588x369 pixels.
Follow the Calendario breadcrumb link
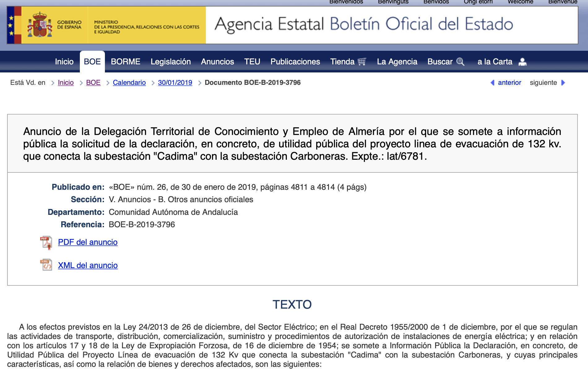129,83
